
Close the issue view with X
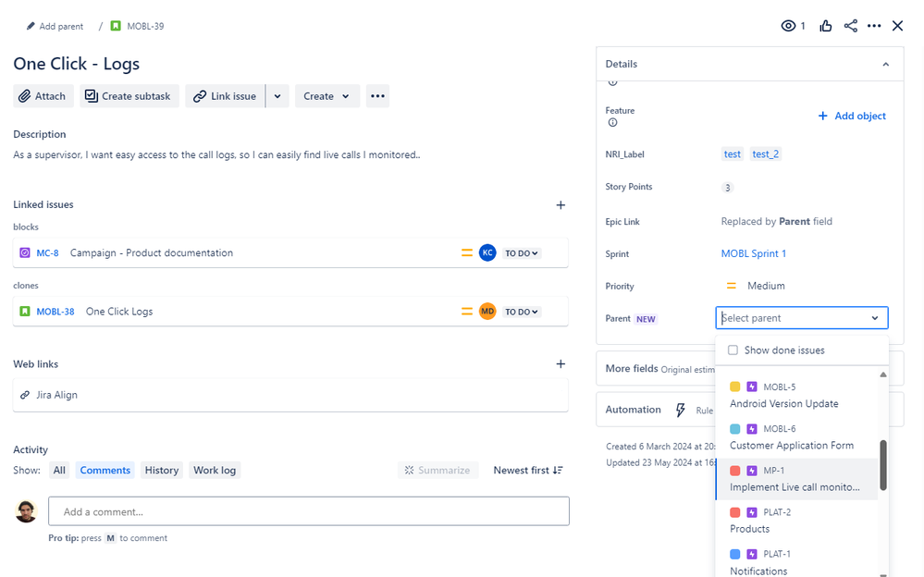(897, 26)
